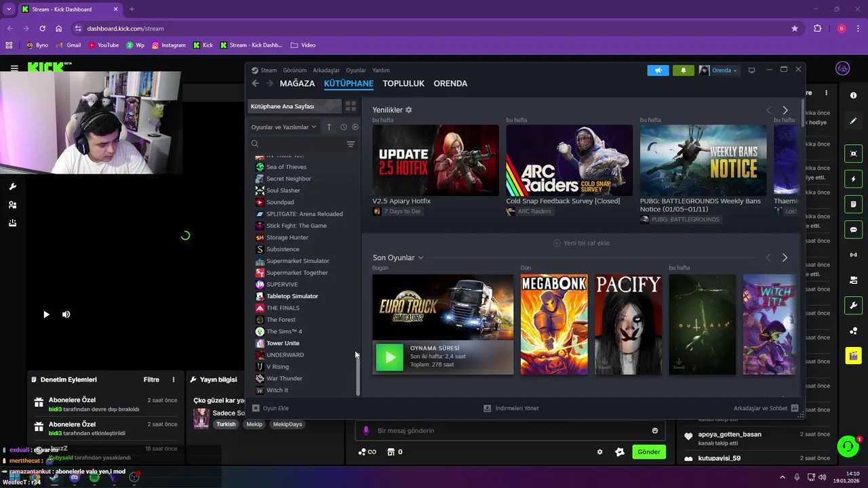
Task: Send chat message with Gönder button
Action: [x=649, y=452]
